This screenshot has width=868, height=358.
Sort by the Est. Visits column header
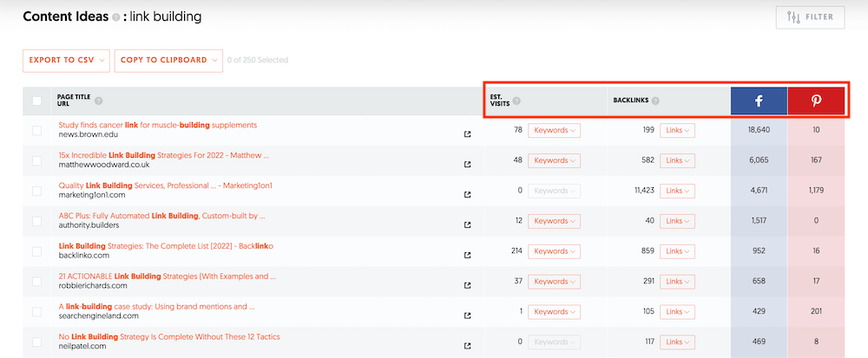[x=500, y=101]
